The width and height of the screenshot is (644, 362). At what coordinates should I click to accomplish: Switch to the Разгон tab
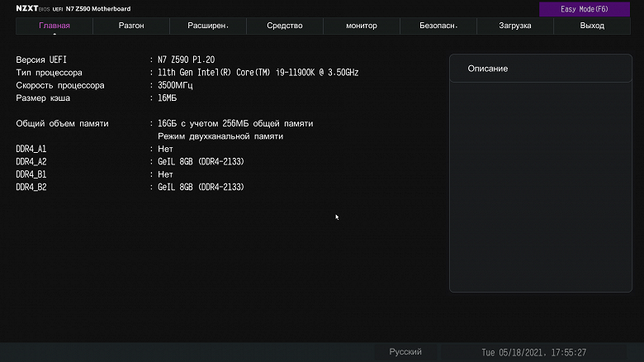pyautogui.click(x=131, y=26)
